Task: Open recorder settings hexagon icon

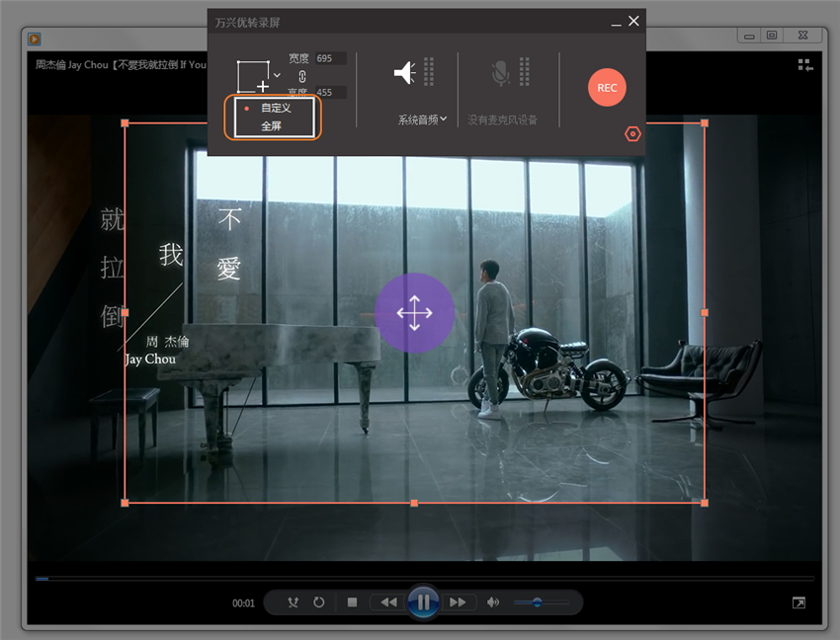Action: pos(632,134)
